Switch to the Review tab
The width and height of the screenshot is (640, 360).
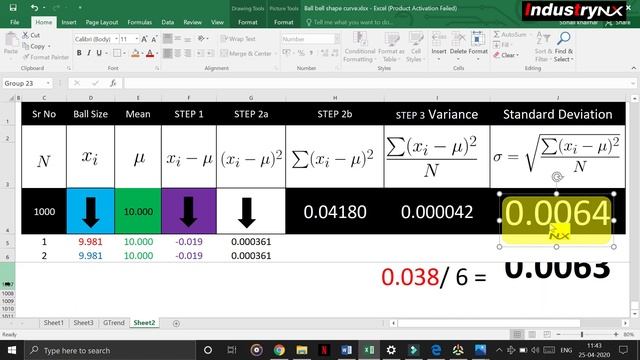click(192, 22)
